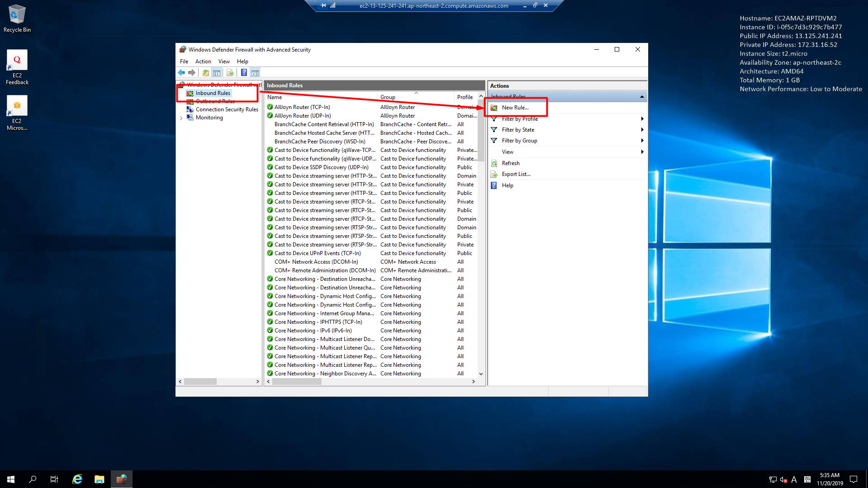Open the Windows Start menu
Image resolution: width=868 pixels, height=488 pixels.
tap(11, 479)
